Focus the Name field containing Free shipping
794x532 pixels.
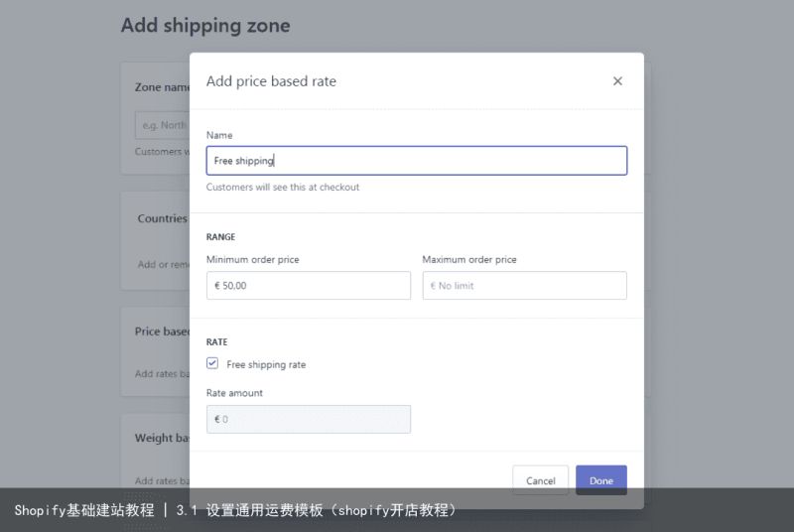point(416,161)
